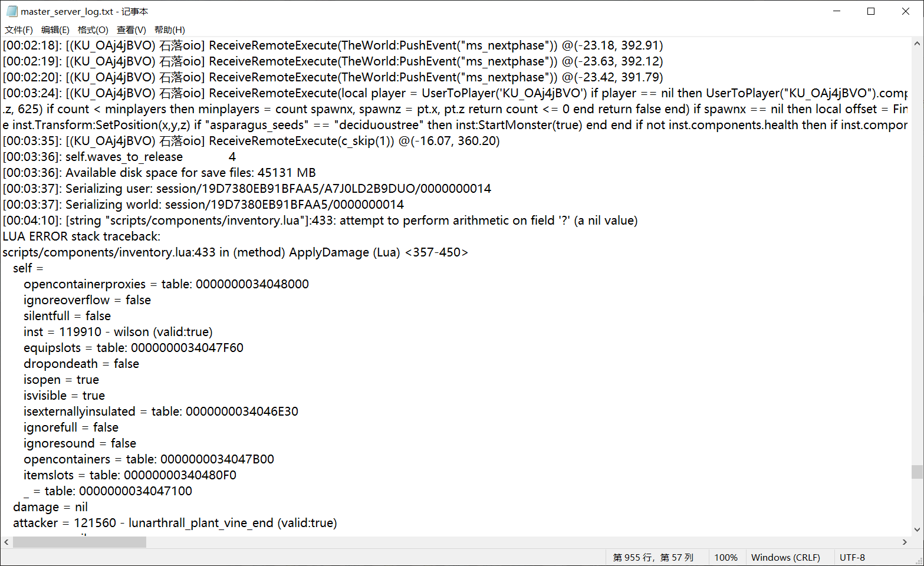Open the 编辑(E) menu
This screenshot has width=924, height=566.
[x=55, y=30]
